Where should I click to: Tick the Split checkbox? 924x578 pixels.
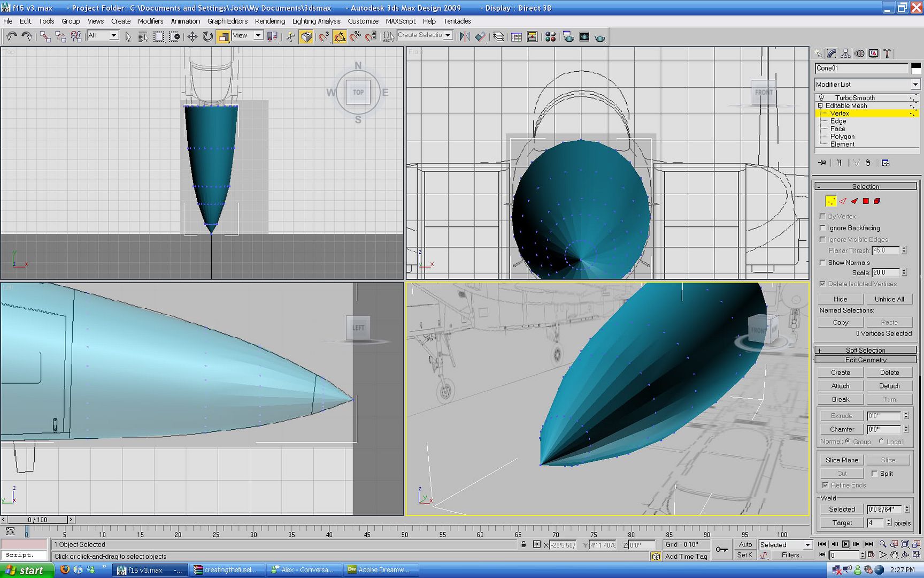coord(874,474)
